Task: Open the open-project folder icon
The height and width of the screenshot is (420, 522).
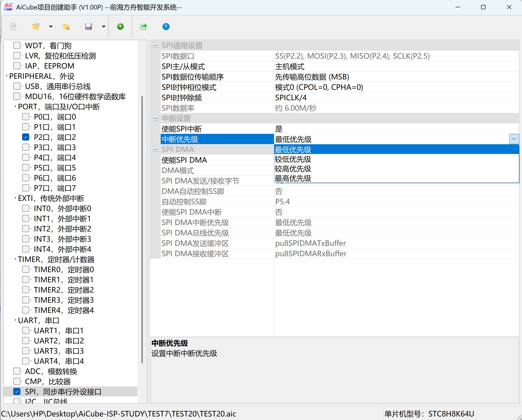Action: point(36,26)
